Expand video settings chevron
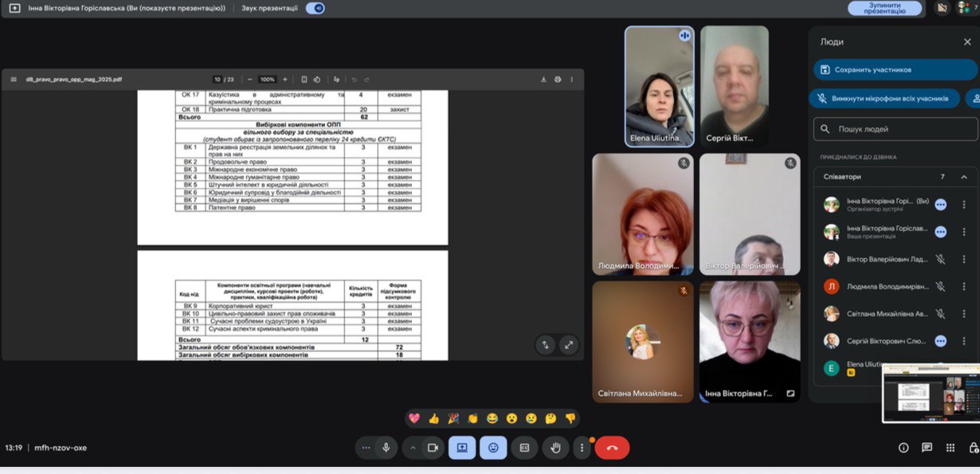The height and width of the screenshot is (474, 980). 413,448
